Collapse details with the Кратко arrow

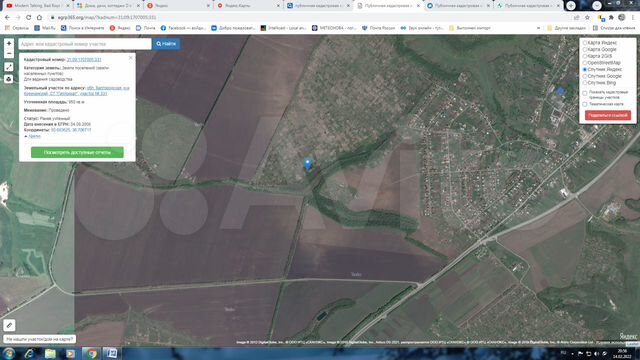pos(33,136)
